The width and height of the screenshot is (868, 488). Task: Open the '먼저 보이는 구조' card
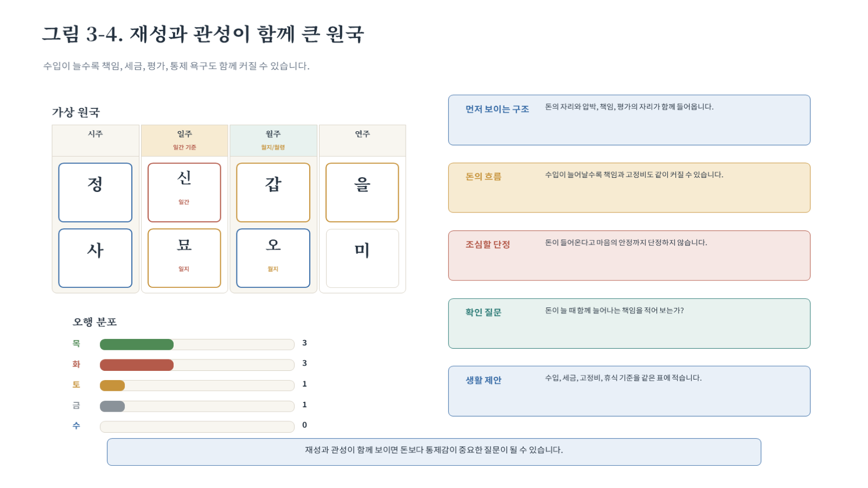pyautogui.click(x=629, y=120)
